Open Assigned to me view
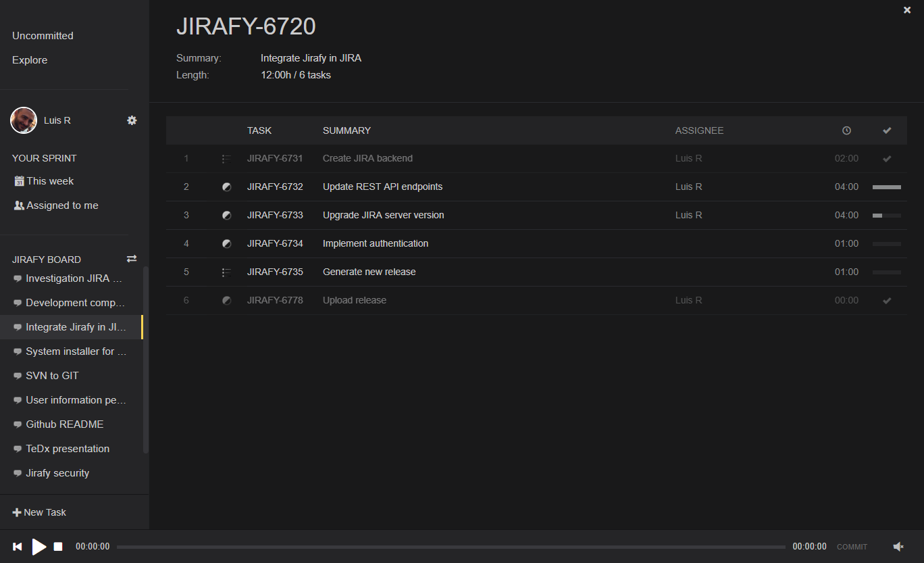 tap(62, 205)
